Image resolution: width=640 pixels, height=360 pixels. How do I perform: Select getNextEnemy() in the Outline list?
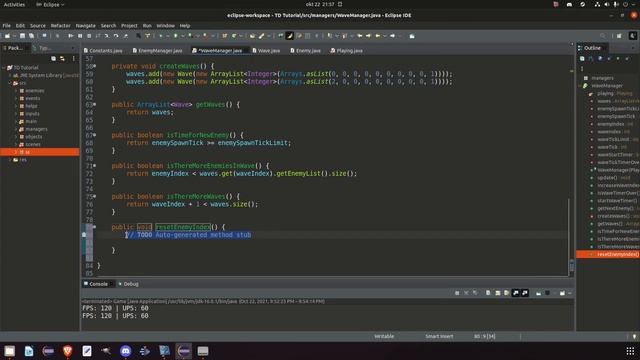point(615,208)
